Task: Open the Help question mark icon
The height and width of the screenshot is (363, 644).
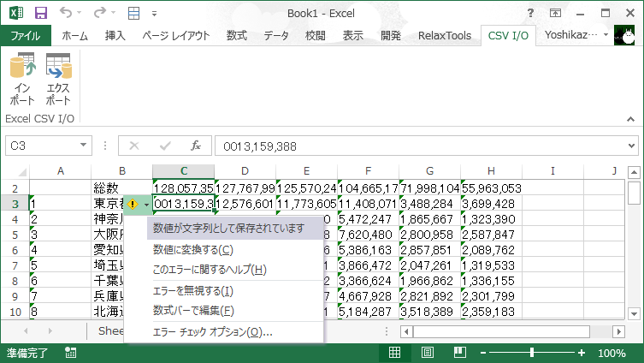Action: [x=530, y=13]
